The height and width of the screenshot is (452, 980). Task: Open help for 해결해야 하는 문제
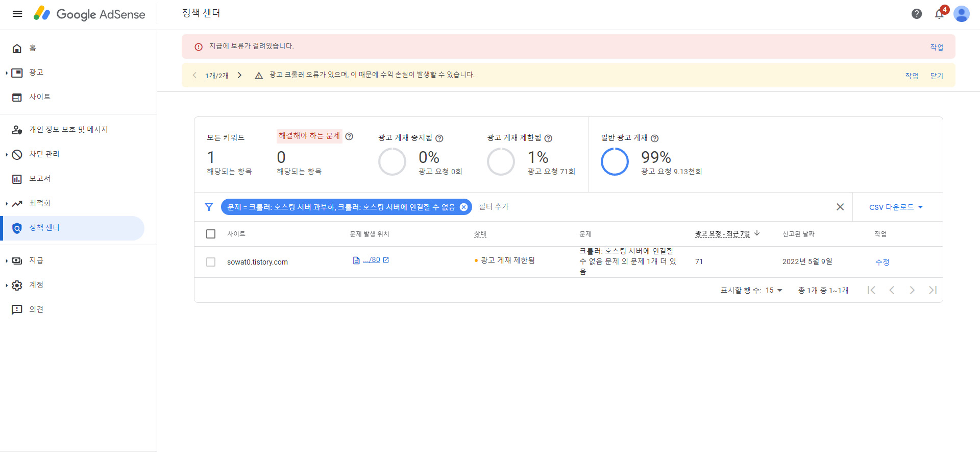pos(349,136)
